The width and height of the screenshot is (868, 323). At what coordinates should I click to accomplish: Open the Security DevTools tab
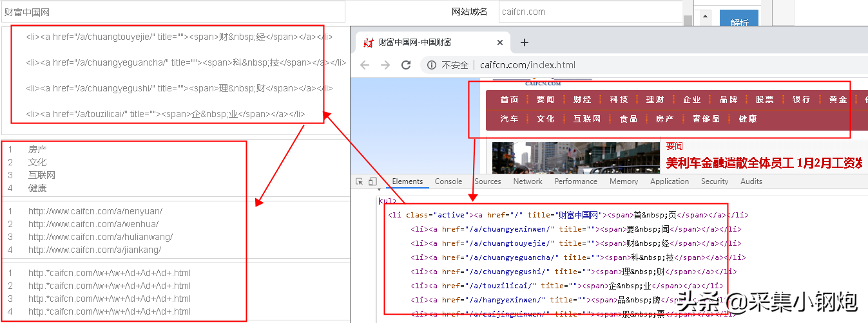click(715, 181)
